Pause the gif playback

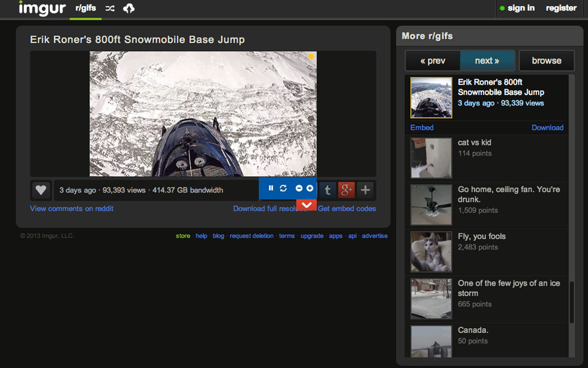click(x=271, y=188)
